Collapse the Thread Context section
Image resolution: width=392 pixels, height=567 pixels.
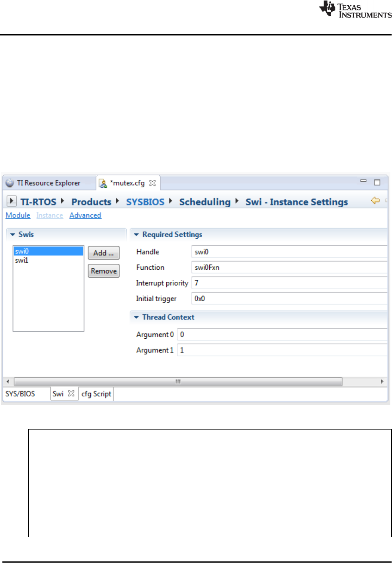point(137,317)
